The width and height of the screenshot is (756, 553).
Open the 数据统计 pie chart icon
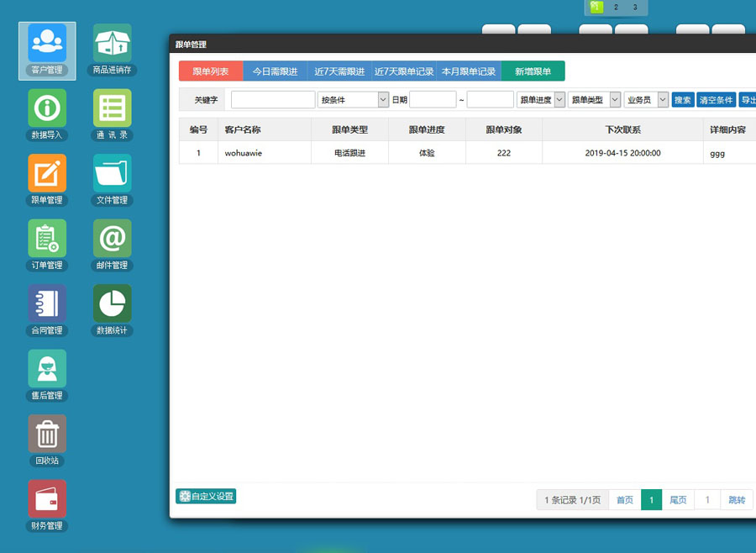(x=113, y=304)
